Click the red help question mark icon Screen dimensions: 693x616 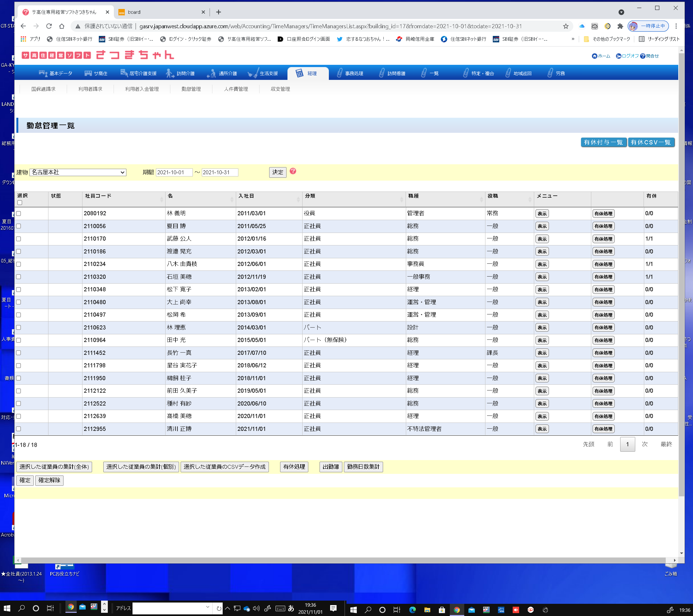pyautogui.click(x=293, y=172)
